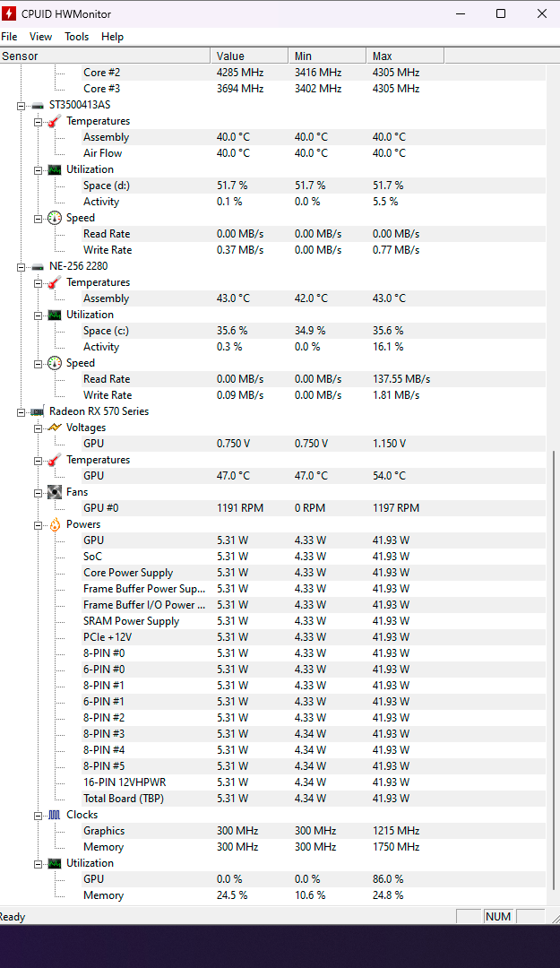Open the Tools menu
Screen dimensions: 560x968
tap(76, 37)
